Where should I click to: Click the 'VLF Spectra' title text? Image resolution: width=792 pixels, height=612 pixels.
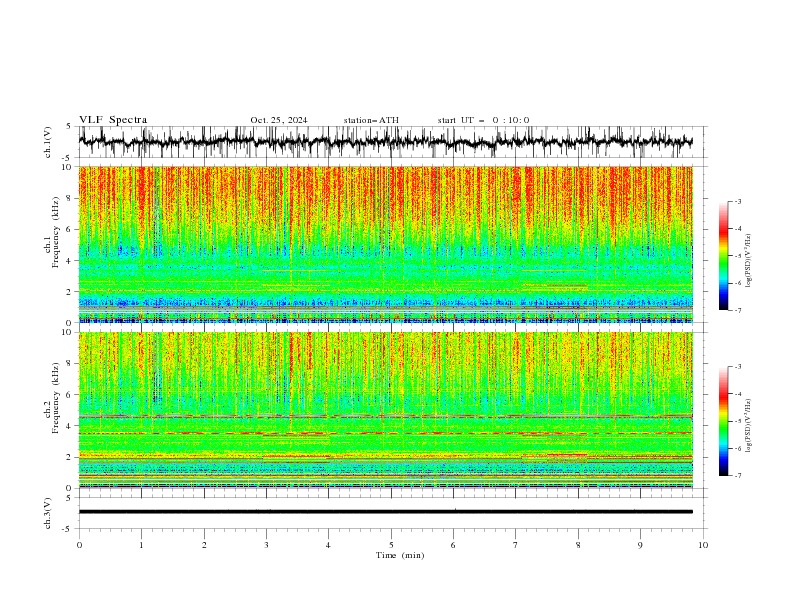pyautogui.click(x=113, y=120)
